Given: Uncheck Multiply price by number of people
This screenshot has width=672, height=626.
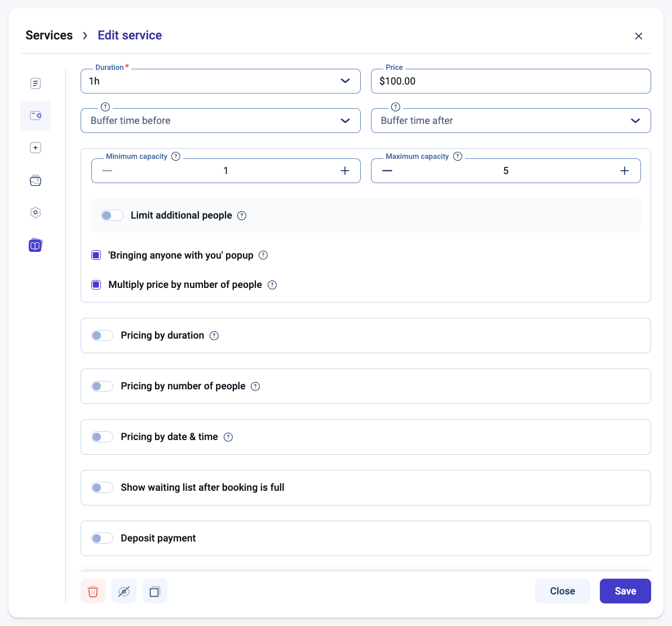Looking at the screenshot, I should click(96, 285).
